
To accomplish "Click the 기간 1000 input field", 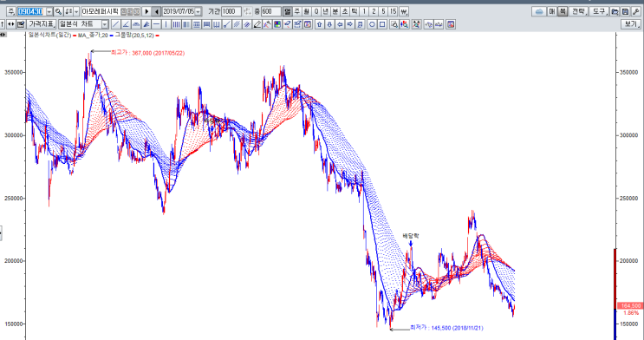I will [x=231, y=11].
